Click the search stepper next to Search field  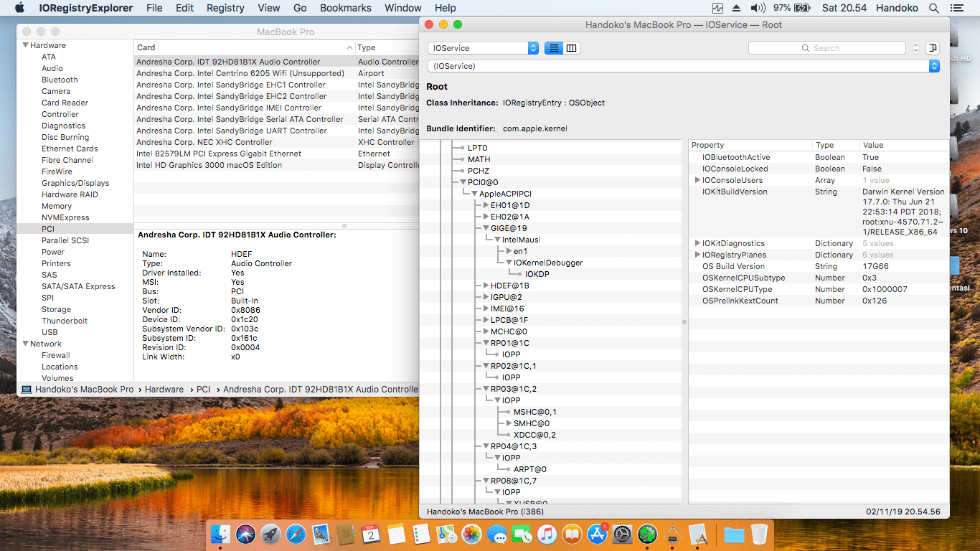(915, 48)
